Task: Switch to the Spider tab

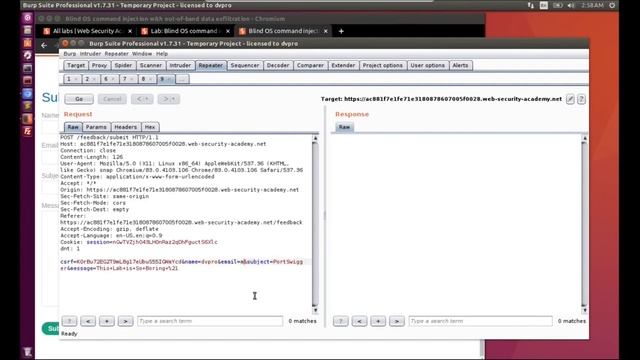Action: (x=123, y=65)
